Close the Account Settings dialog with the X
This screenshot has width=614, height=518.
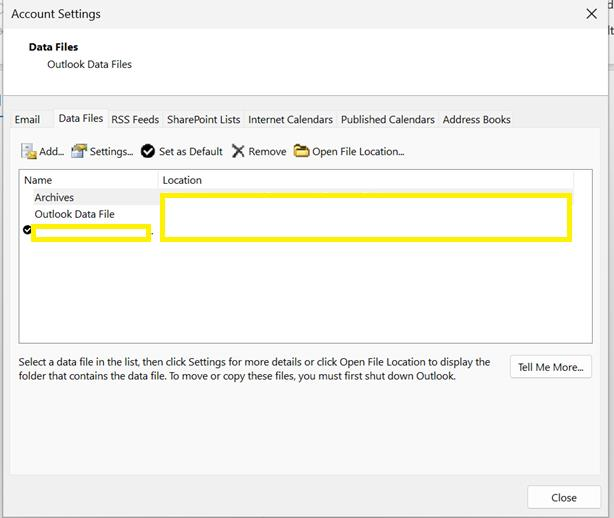click(591, 14)
